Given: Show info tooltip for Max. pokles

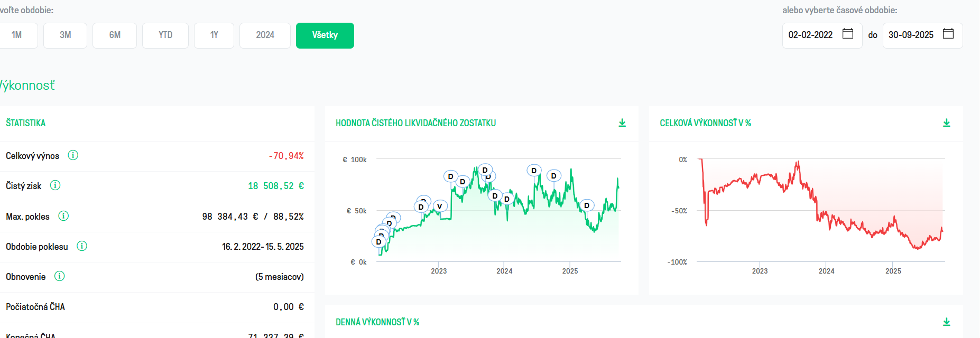Looking at the screenshot, I should pyautogui.click(x=63, y=216).
